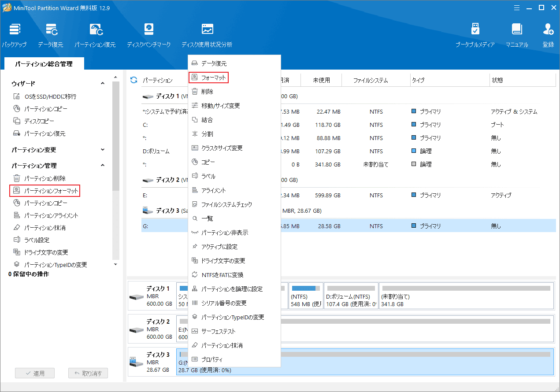Viewport: 560px width, 392px height.
Task: Click the 適用 button
Action: pyautogui.click(x=35, y=373)
